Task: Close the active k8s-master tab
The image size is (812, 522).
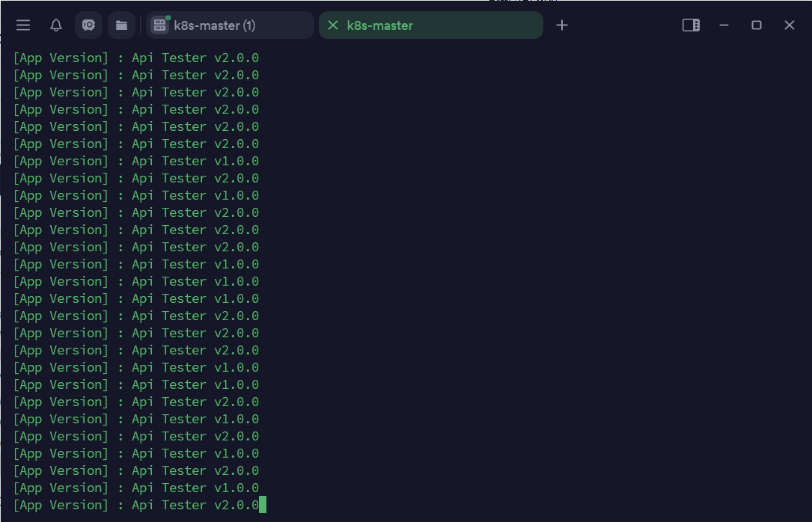Action: point(333,25)
